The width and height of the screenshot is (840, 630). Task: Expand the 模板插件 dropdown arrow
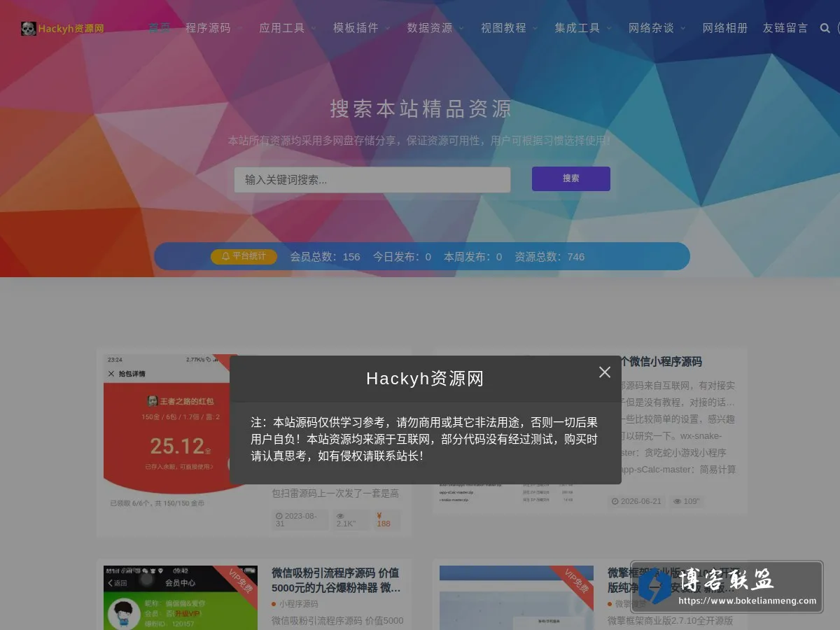tap(388, 29)
